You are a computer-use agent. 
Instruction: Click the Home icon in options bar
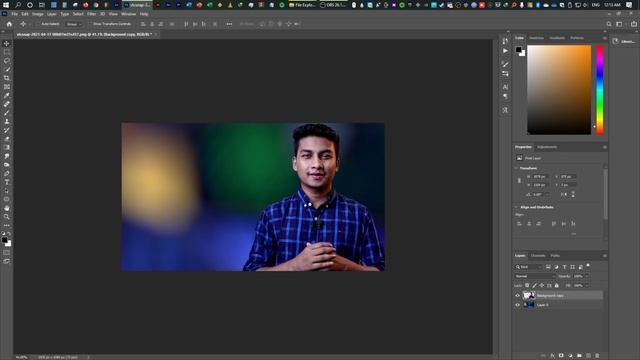[9, 24]
